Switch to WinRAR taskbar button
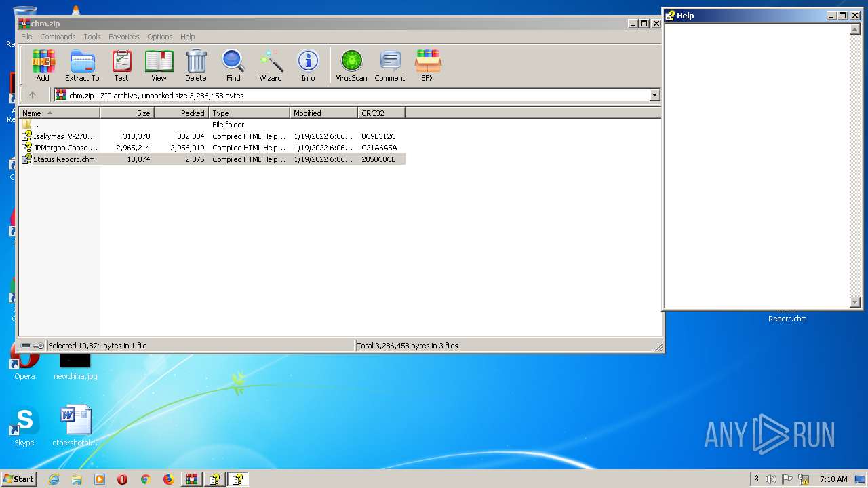Viewport: 868px width, 488px height. coord(191,479)
